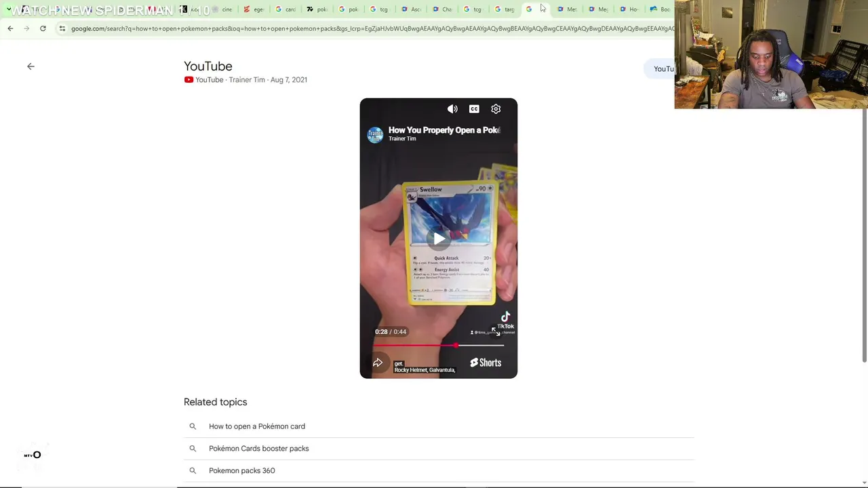Seek along the red video progress bar

click(439, 346)
